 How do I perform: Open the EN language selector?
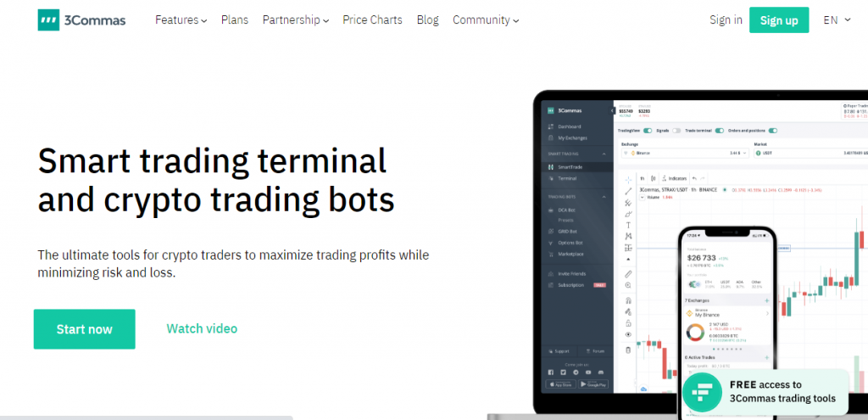837,20
